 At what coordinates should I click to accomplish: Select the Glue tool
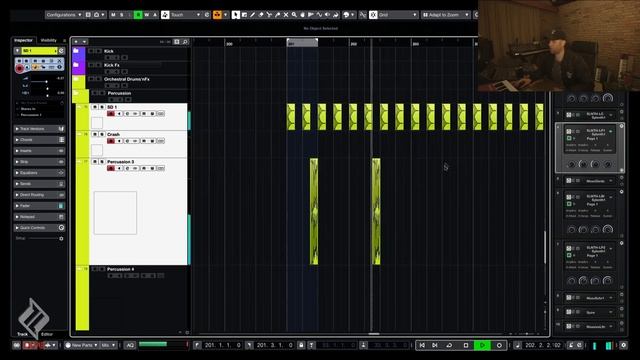[x=278, y=15]
